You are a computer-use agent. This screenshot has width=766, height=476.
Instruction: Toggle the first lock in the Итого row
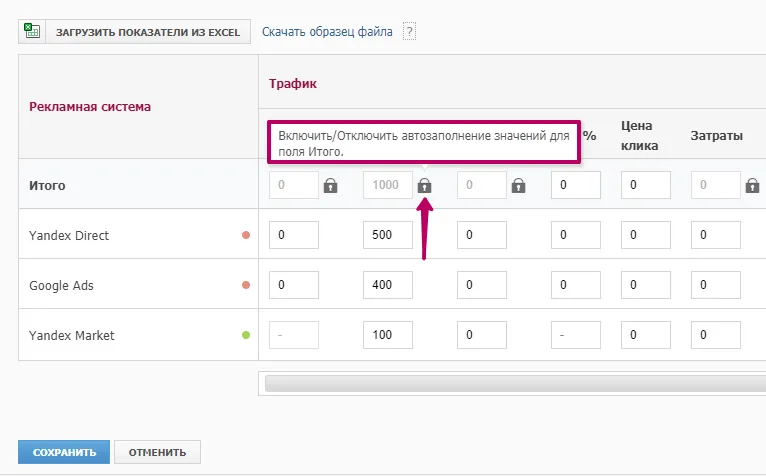point(330,185)
